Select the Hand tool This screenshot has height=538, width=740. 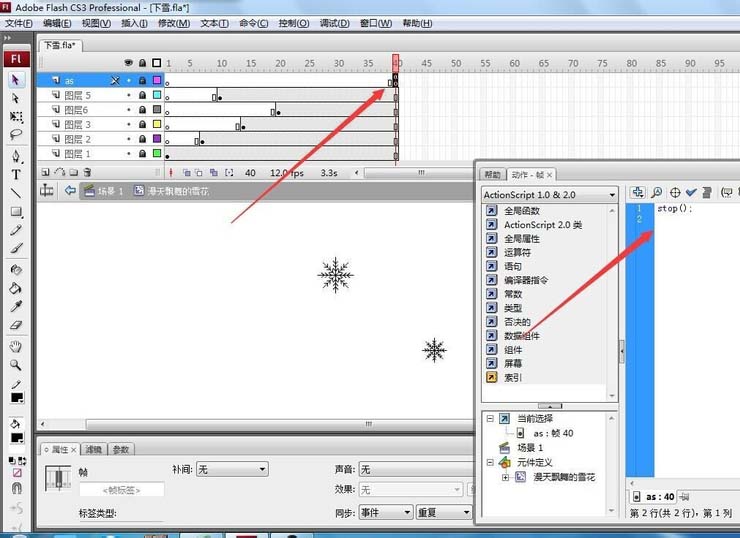pyautogui.click(x=16, y=346)
